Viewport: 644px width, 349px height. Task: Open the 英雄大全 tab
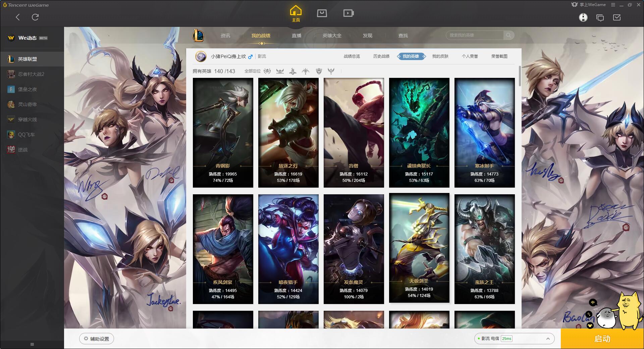(332, 36)
